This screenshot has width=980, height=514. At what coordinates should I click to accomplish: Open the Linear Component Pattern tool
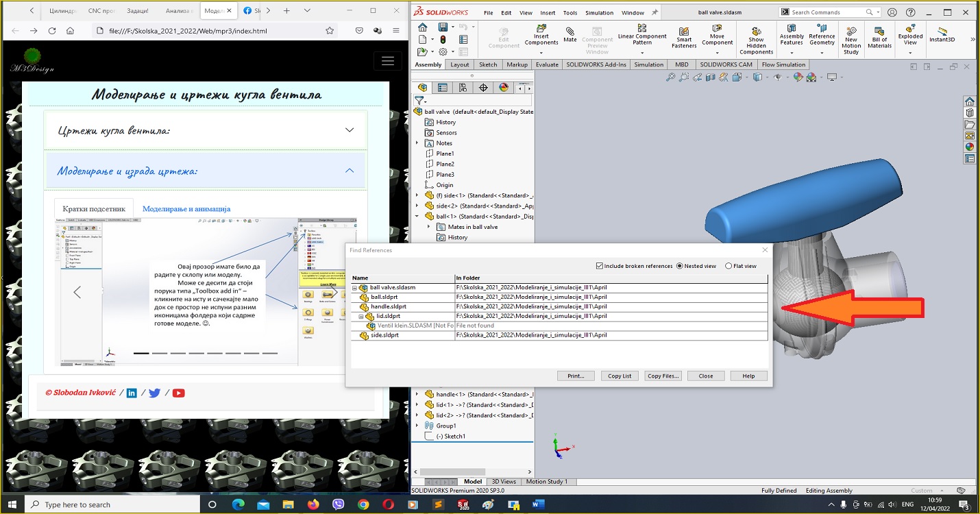[x=642, y=35]
